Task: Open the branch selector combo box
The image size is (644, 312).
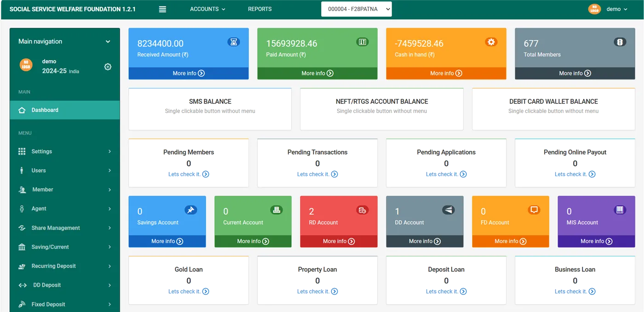Action: tap(356, 9)
